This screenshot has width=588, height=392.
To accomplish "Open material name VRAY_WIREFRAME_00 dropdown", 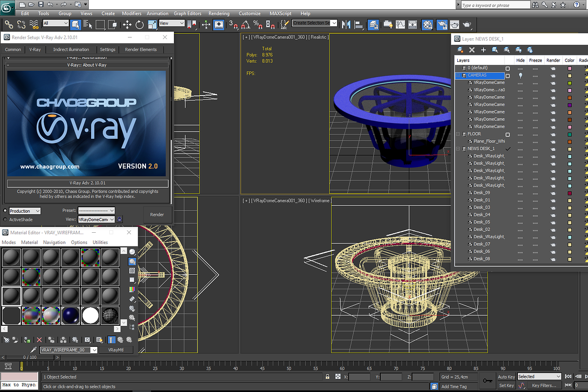I will (x=69, y=350).
